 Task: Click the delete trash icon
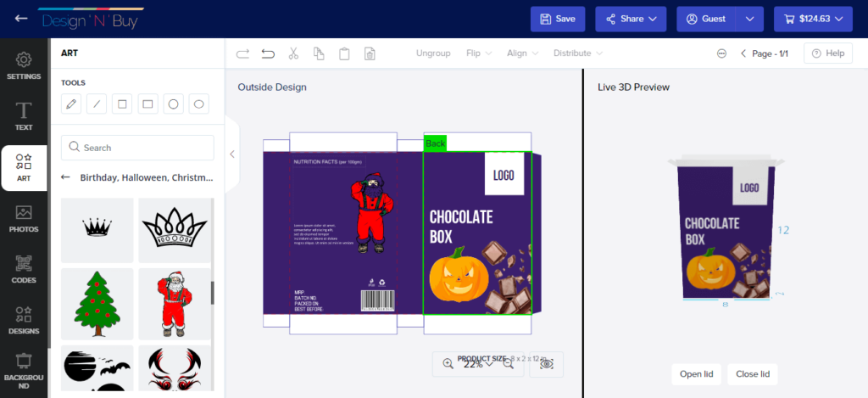pyautogui.click(x=370, y=53)
